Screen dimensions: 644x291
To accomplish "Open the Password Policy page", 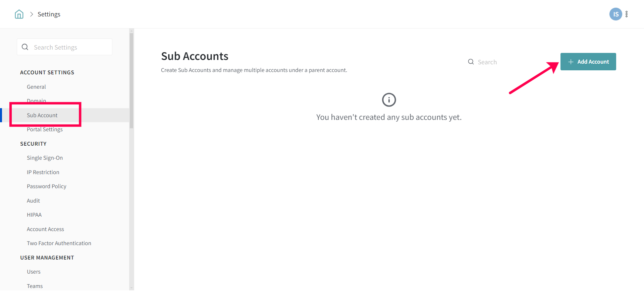I will 47,186.
